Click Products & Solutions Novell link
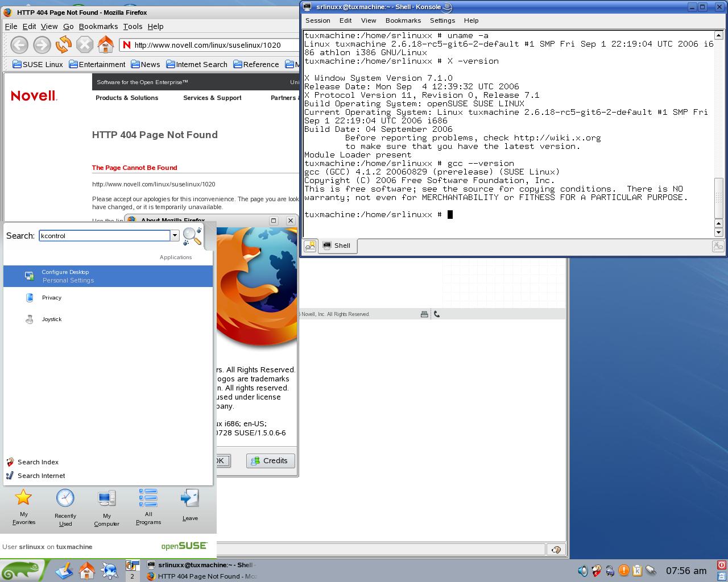Viewport: 728px width, 582px height. click(127, 98)
